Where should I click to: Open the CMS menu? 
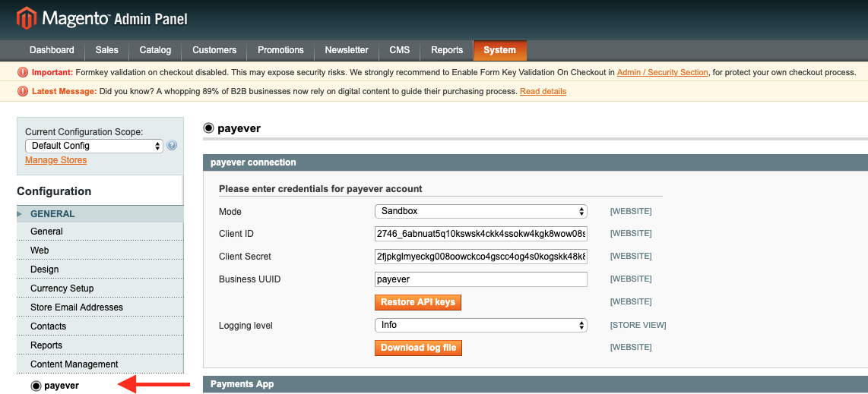pos(400,50)
